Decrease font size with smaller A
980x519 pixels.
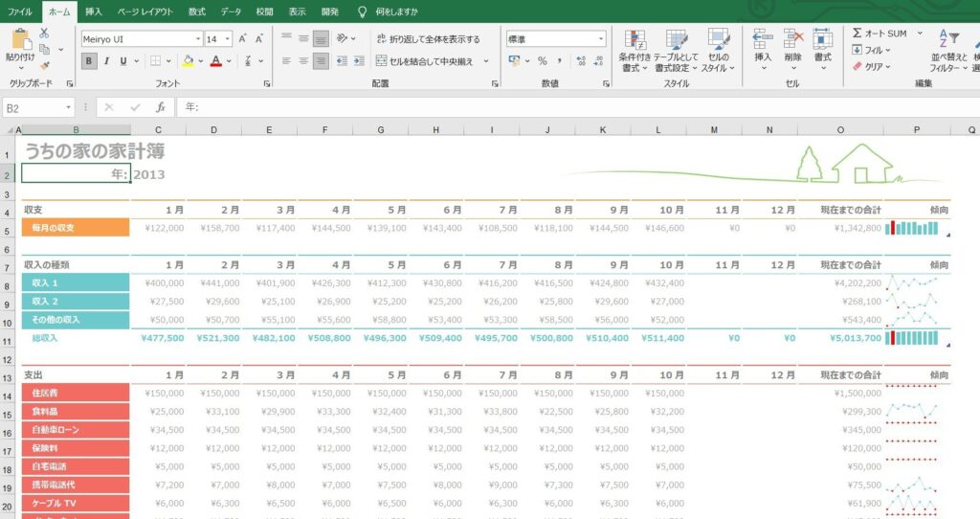(258, 38)
